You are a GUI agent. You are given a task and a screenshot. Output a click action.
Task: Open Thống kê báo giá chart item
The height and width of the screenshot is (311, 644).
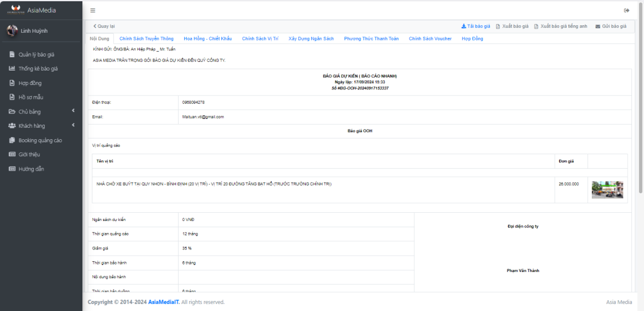point(38,69)
